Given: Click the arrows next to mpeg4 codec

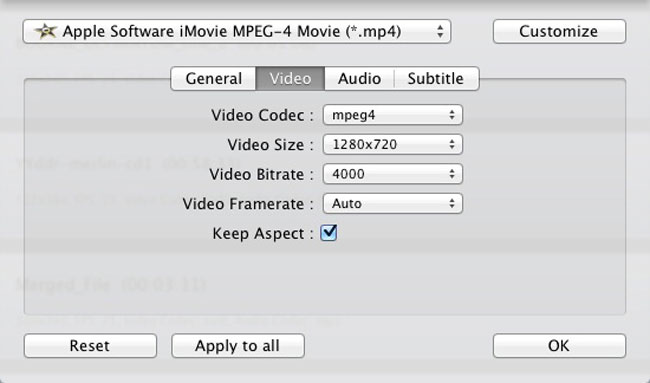Looking at the screenshot, I should pos(452,115).
